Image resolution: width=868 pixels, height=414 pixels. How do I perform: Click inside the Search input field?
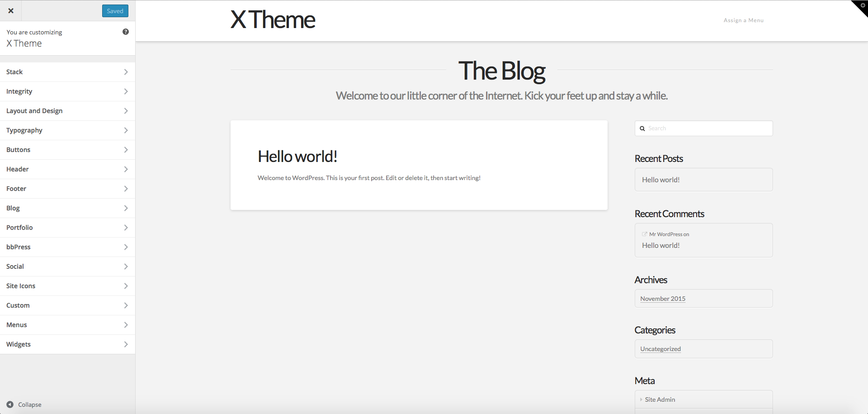coord(704,128)
